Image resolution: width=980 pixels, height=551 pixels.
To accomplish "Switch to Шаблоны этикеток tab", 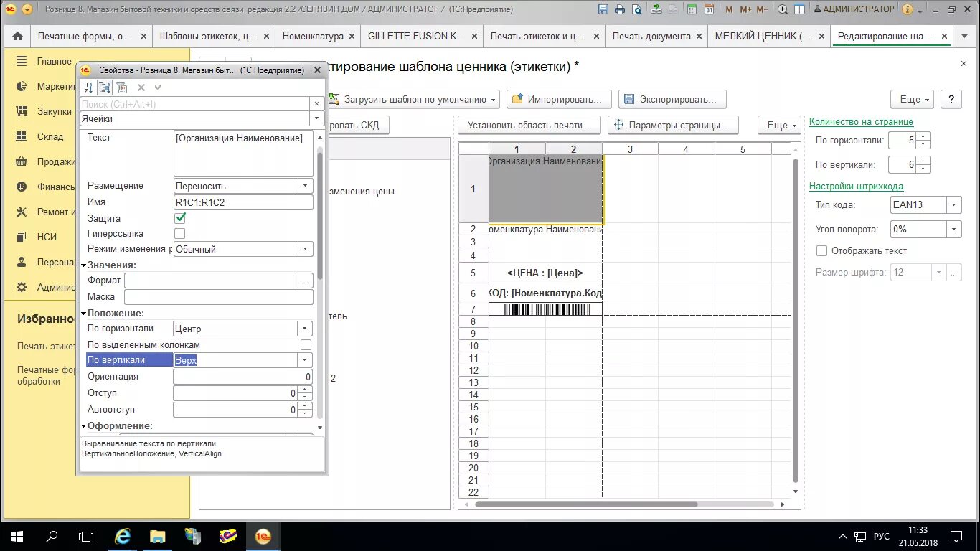I will click(208, 37).
